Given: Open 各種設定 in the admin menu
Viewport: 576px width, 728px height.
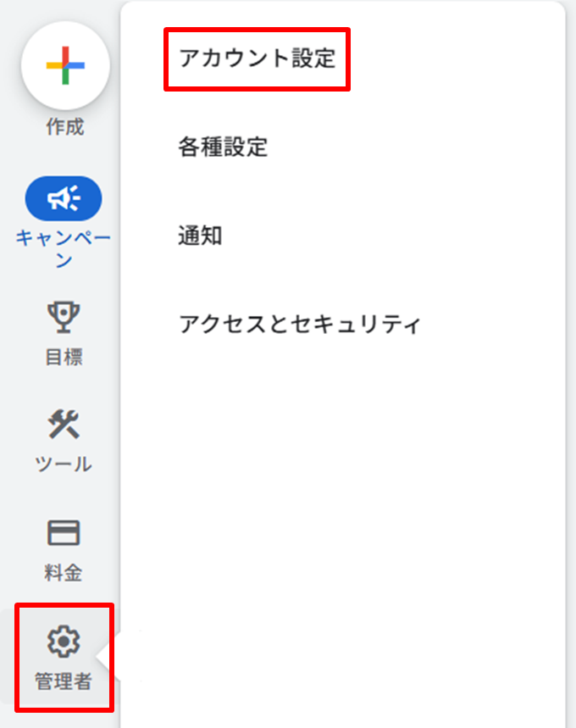Looking at the screenshot, I should 224,147.
